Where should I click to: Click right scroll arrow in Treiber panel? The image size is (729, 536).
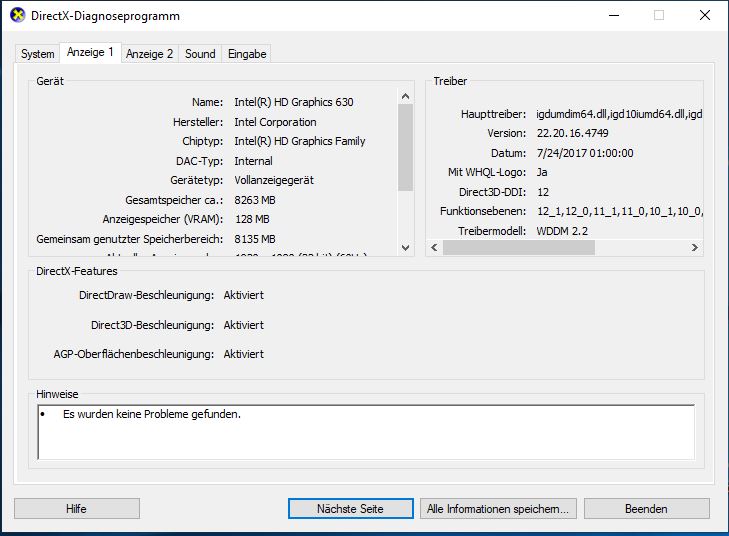(x=695, y=247)
